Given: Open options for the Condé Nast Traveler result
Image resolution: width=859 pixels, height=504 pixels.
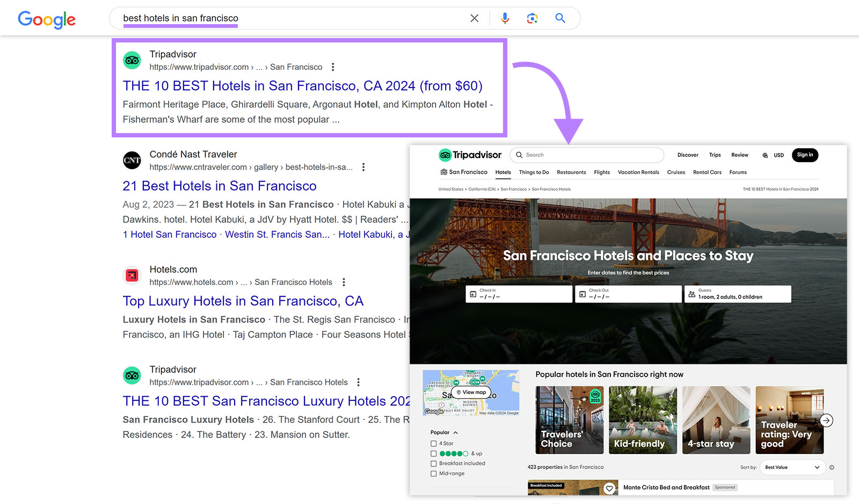Looking at the screenshot, I should point(363,167).
